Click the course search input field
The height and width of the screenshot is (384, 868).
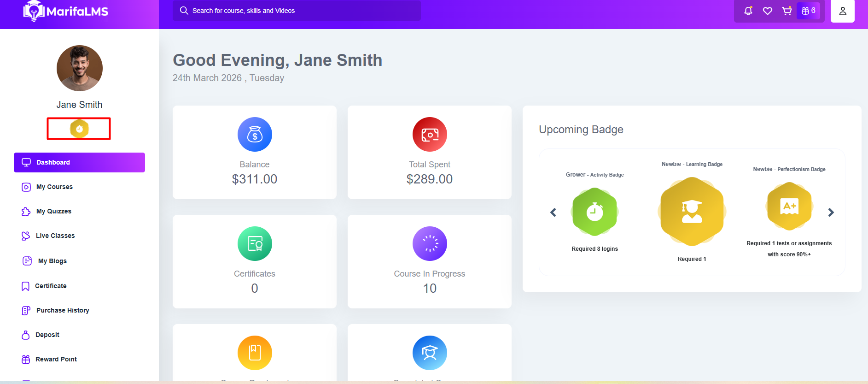click(x=297, y=11)
